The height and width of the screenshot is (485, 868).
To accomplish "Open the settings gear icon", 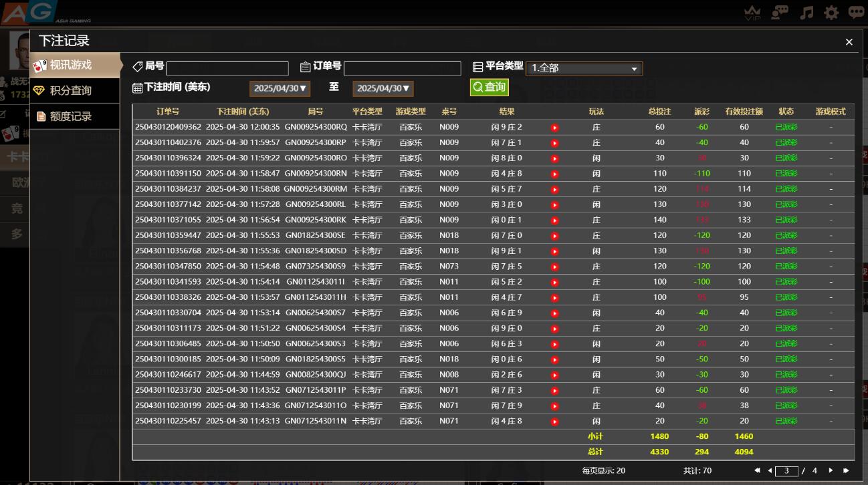I will coord(831,13).
